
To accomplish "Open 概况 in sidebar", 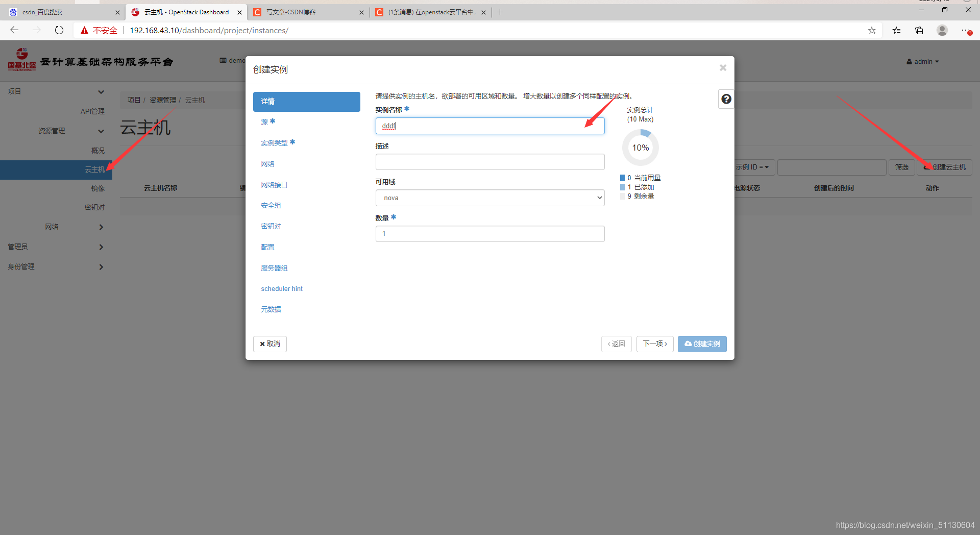I will click(98, 151).
